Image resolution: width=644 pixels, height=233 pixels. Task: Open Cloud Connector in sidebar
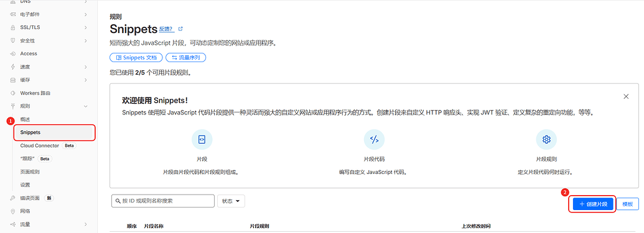pyautogui.click(x=39, y=145)
